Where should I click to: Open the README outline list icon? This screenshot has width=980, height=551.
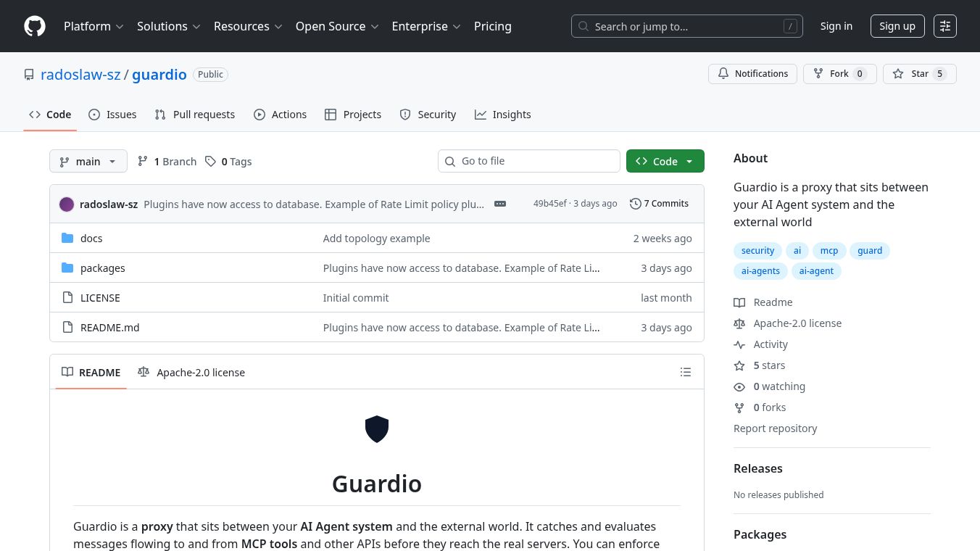click(x=686, y=372)
